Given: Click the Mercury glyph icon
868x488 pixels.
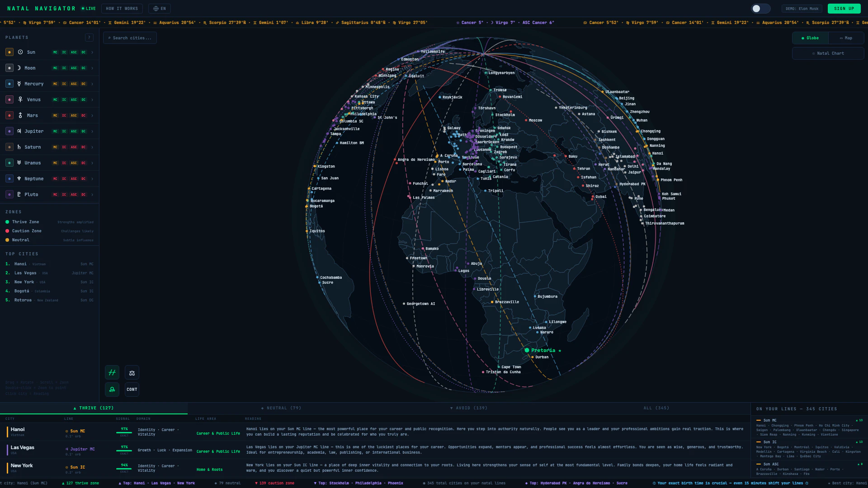Looking at the screenshot, I should (x=19, y=84).
